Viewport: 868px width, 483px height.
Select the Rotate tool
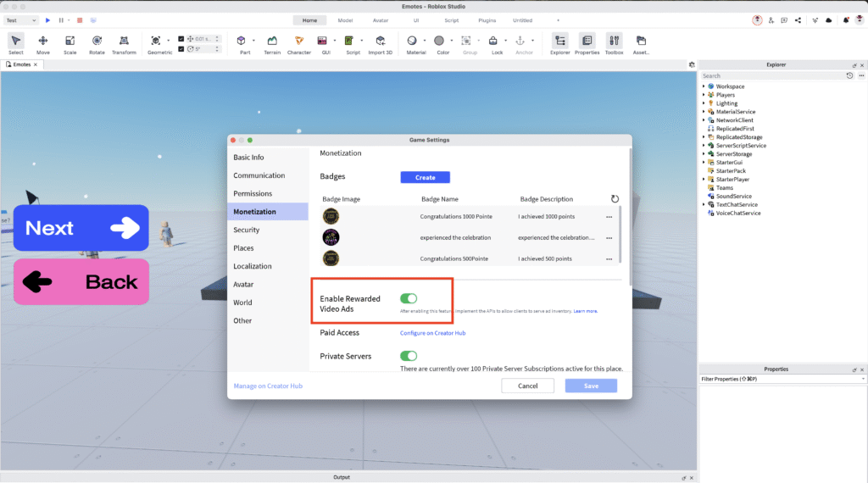[97, 42]
